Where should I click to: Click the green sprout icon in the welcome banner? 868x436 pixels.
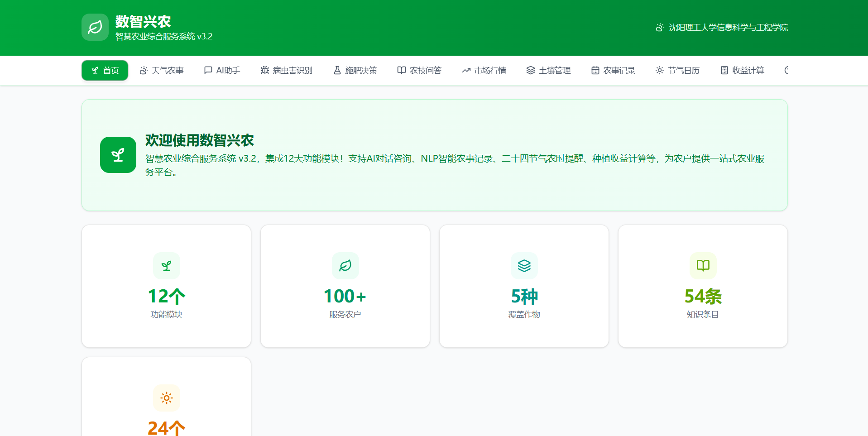pos(118,155)
